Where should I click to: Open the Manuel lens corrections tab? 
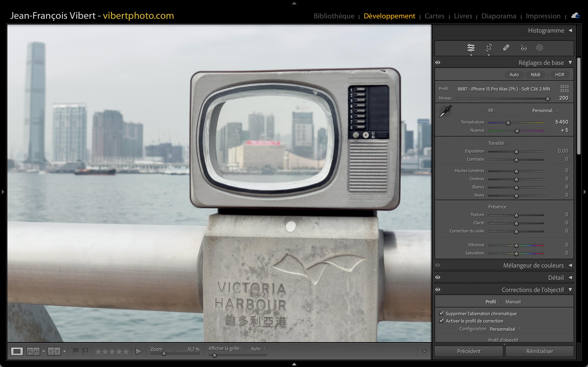(513, 302)
